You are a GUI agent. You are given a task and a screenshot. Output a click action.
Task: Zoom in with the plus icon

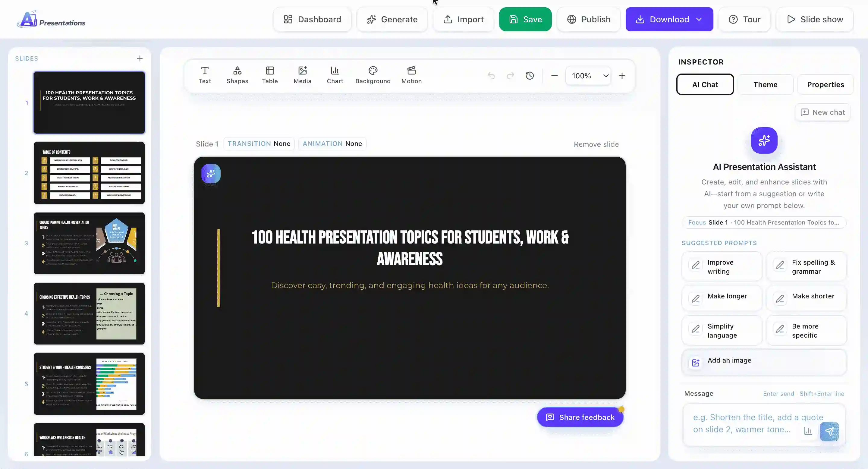(622, 76)
